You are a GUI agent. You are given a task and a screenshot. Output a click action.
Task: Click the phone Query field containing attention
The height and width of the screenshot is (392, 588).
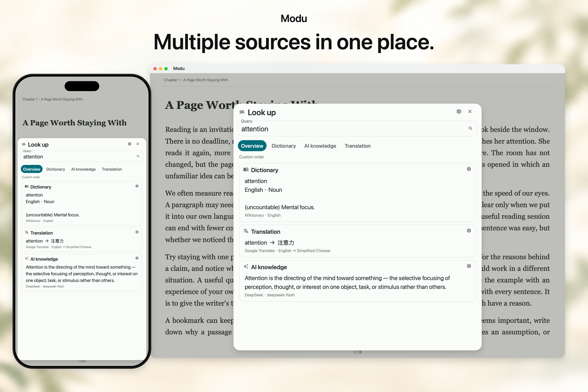(x=82, y=156)
